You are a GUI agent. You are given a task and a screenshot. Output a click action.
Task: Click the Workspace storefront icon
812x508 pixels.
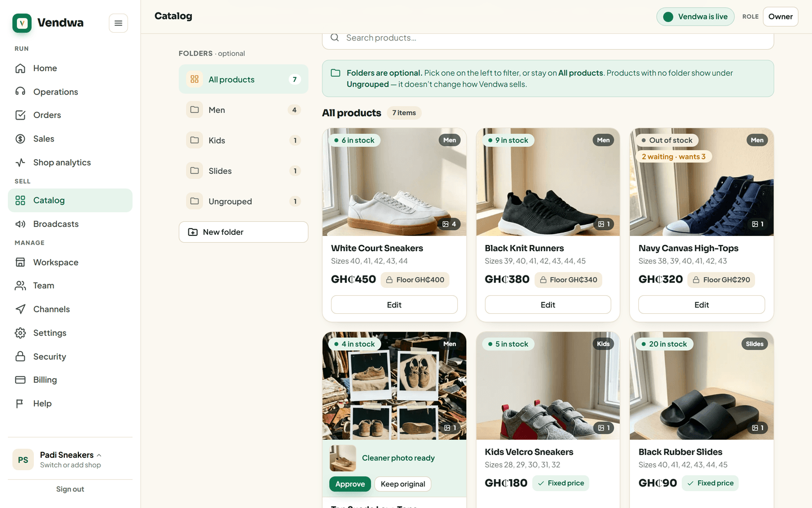[20, 262]
